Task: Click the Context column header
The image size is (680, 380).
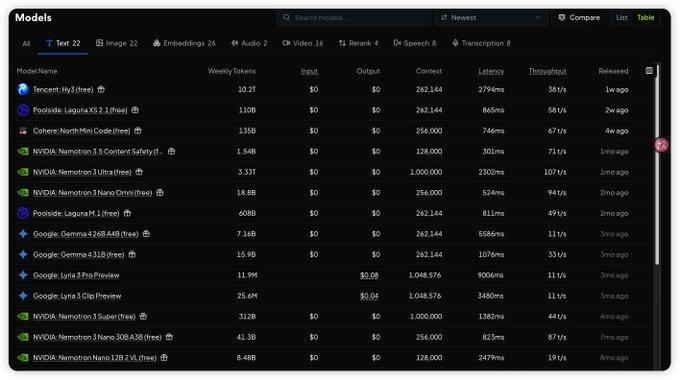Action: point(429,71)
